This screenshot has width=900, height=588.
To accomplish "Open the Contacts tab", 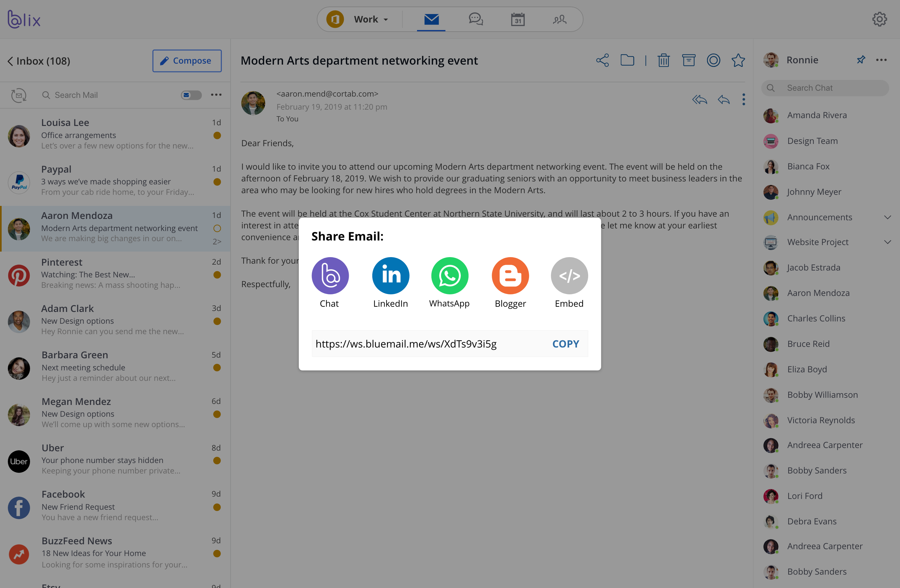I will (x=560, y=19).
